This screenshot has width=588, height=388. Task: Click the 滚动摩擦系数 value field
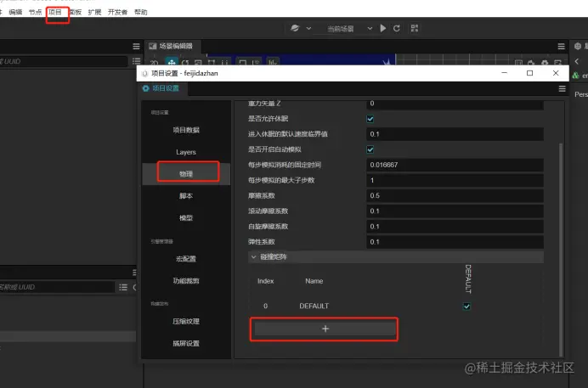[455, 211]
